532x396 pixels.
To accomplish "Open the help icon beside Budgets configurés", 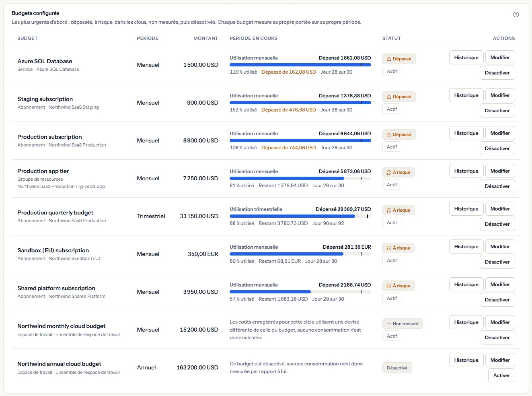I will click(516, 14).
